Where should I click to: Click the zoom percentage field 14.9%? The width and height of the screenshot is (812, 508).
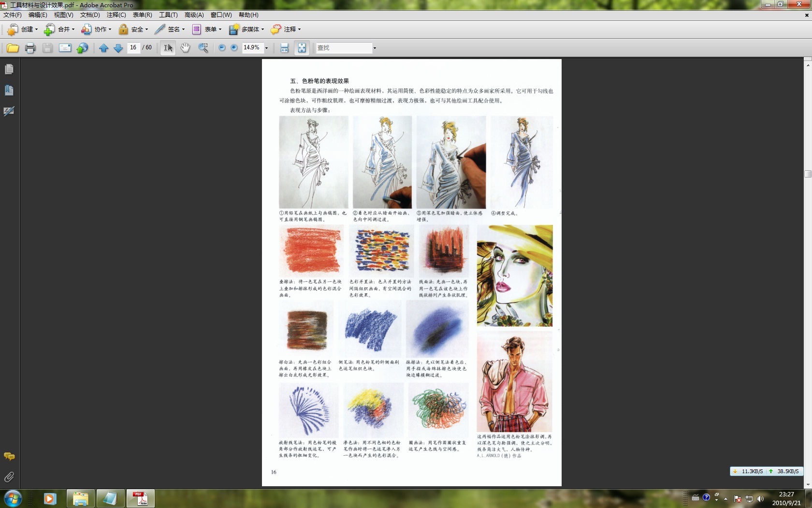tap(252, 47)
